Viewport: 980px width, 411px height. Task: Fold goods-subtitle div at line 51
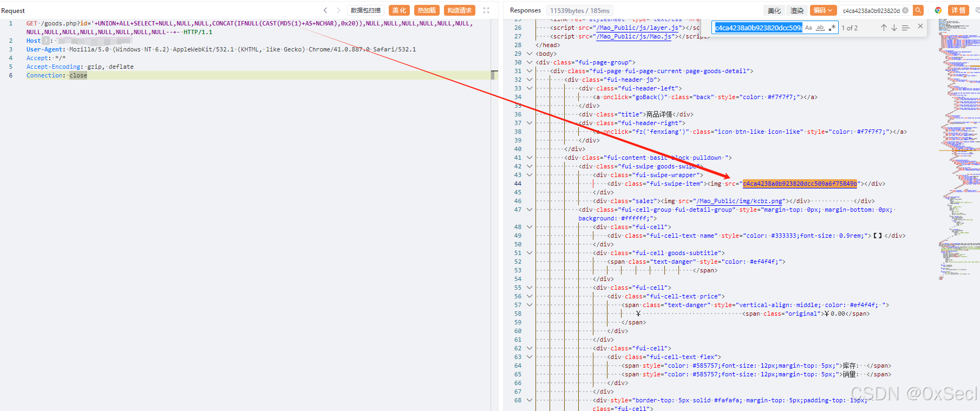pos(530,253)
